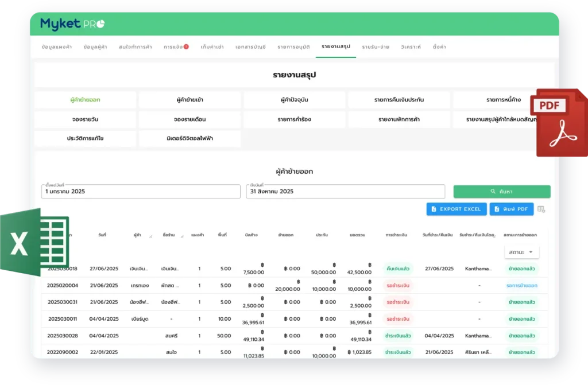Click the Myket PRO logo
The width and height of the screenshot is (588, 385).
click(x=72, y=24)
